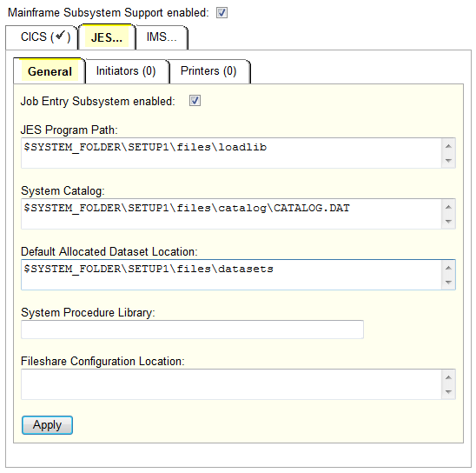Screen dimensions: 476x473
Task: Click down arrow in Fileshare Configuration scrollbar
Action: coord(448,391)
